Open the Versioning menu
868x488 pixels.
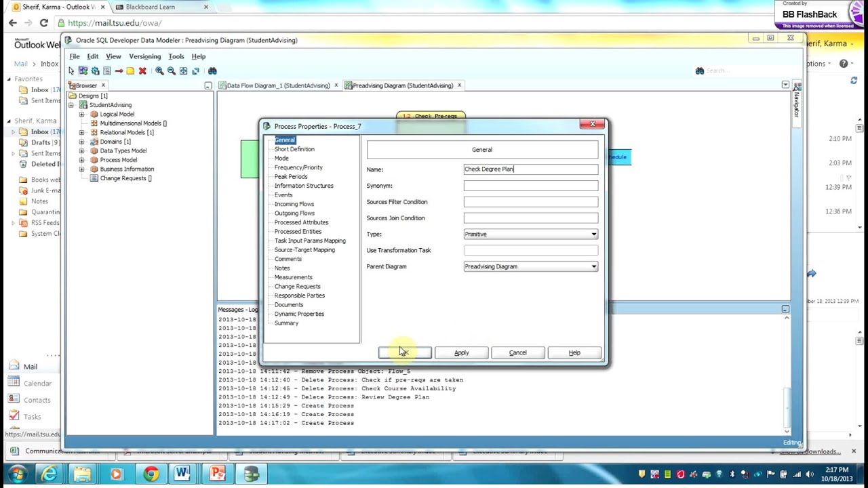(x=144, y=56)
